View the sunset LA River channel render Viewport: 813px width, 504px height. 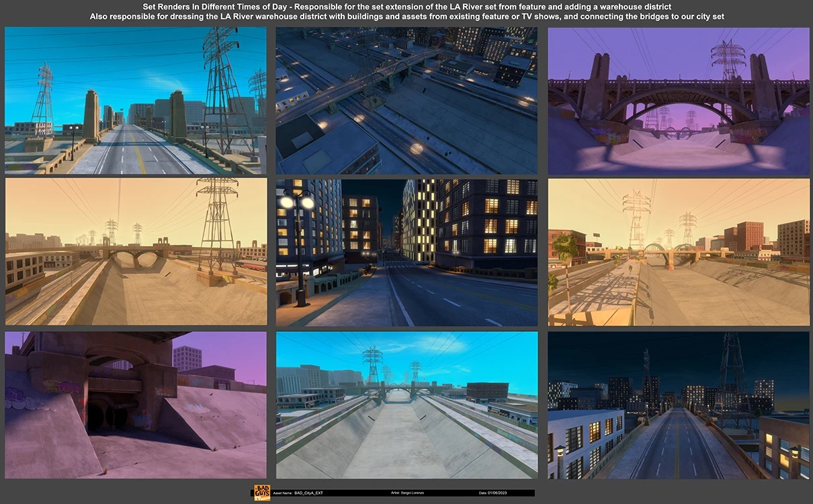point(679,251)
